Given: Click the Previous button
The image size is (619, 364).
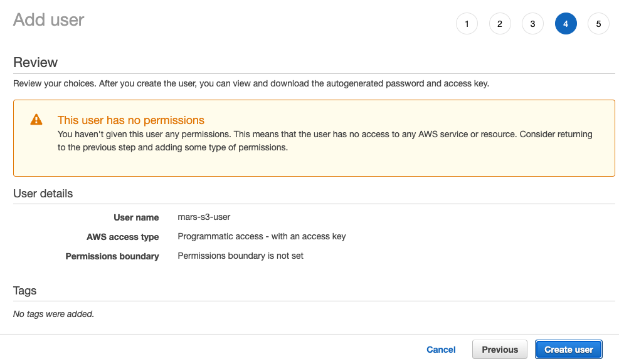Looking at the screenshot, I should tap(499, 350).
